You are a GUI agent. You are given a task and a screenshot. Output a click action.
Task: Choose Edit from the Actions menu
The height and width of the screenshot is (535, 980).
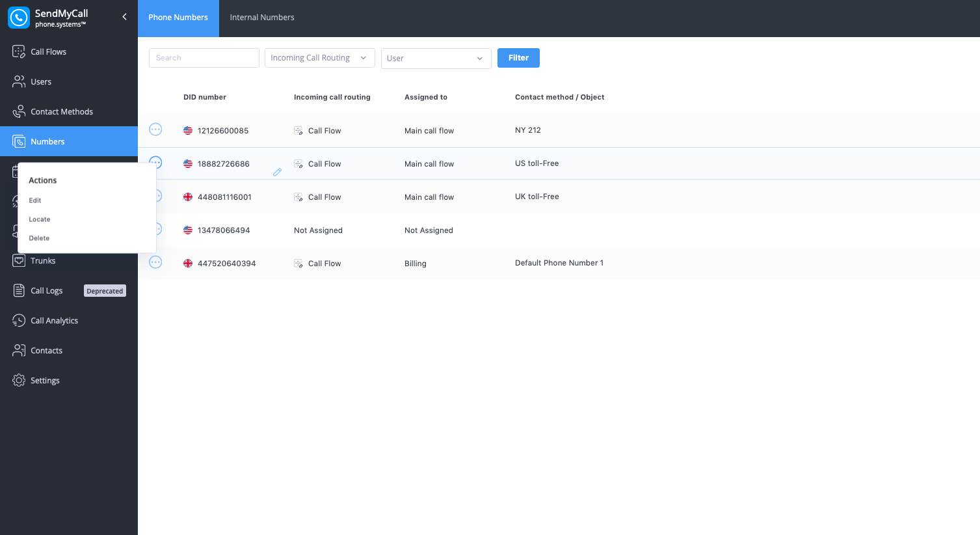click(x=35, y=200)
